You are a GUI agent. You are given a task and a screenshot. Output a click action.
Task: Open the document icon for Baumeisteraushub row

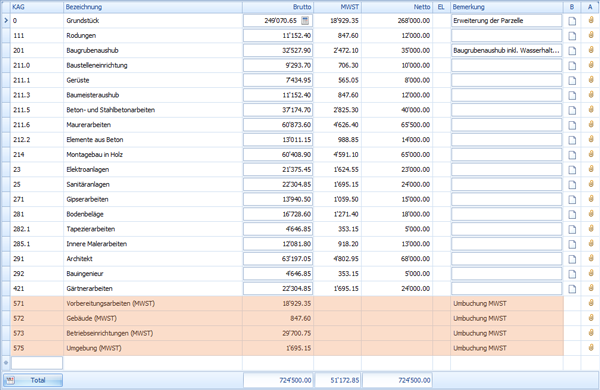[x=572, y=96]
